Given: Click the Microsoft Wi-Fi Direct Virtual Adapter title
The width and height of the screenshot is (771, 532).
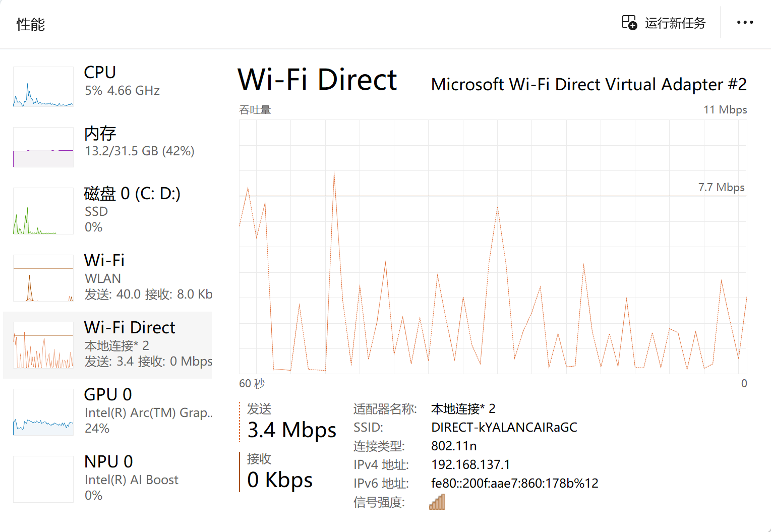Looking at the screenshot, I should point(589,84).
